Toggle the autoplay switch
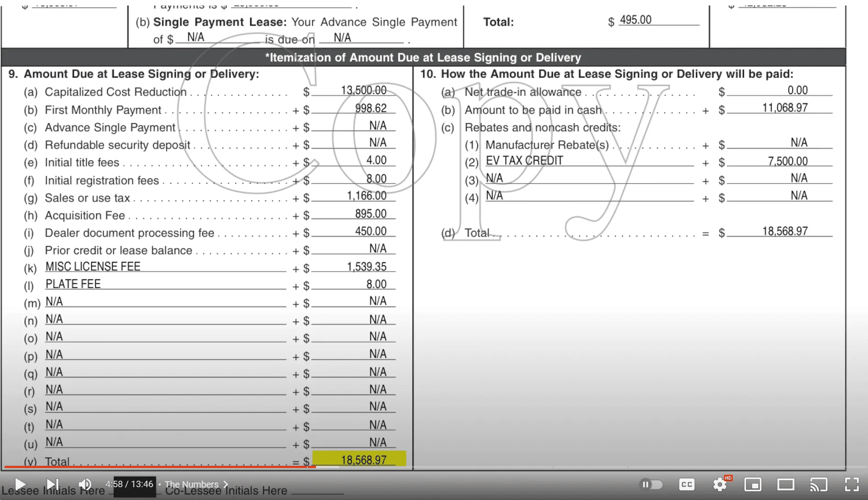Viewport: 868px width, 500px height. pos(651,484)
